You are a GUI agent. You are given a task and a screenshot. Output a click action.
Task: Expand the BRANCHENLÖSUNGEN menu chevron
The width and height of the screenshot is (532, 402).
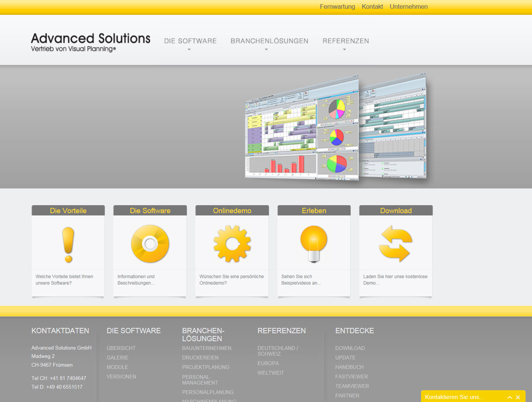tap(266, 49)
